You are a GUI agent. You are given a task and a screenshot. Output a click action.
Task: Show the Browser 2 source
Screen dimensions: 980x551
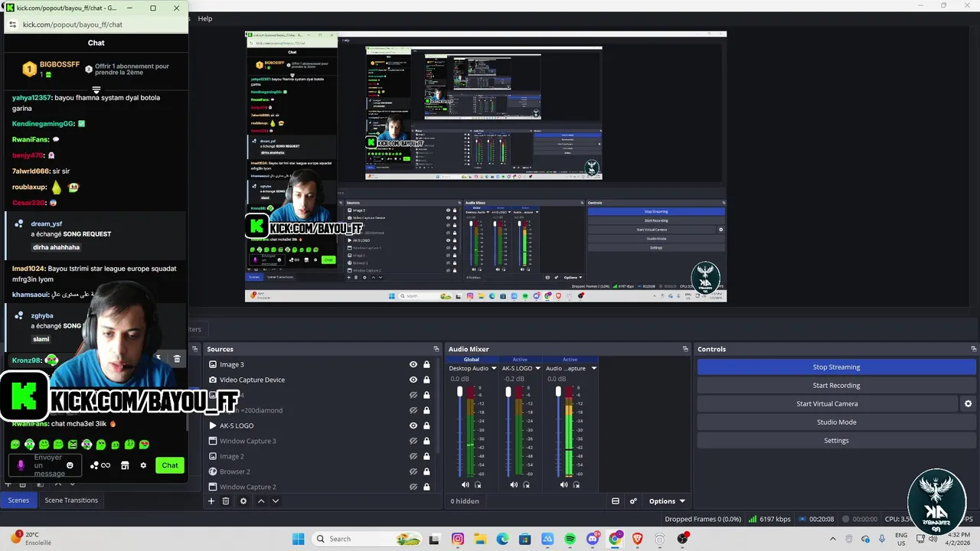(x=413, y=471)
